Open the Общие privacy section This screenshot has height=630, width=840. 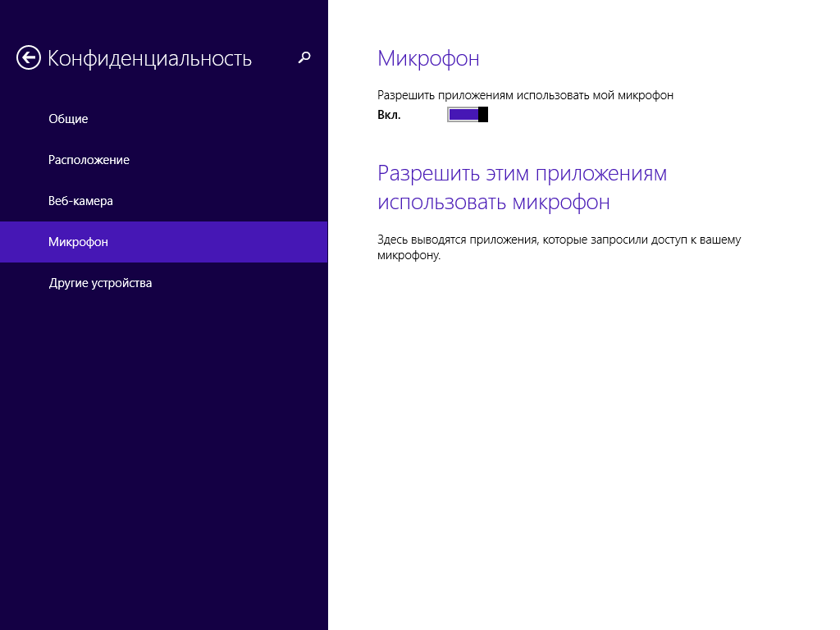[68, 119]
